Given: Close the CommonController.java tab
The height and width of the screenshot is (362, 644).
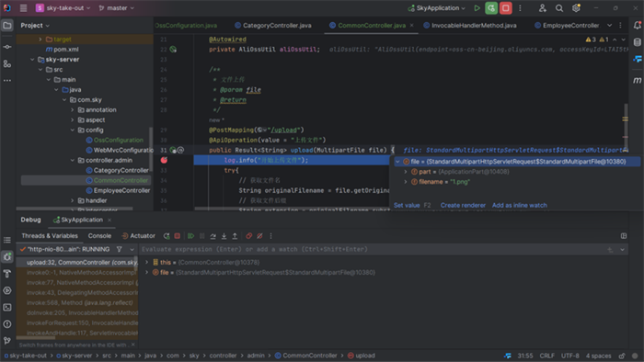Looking at the screenshot, I should pyautogui.click(x=411, y=26).
